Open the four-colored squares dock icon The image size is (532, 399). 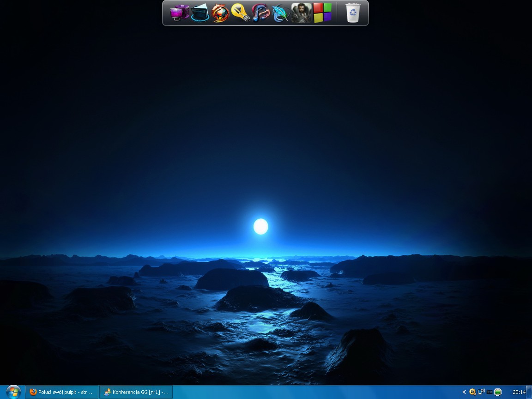click(322, 13)
